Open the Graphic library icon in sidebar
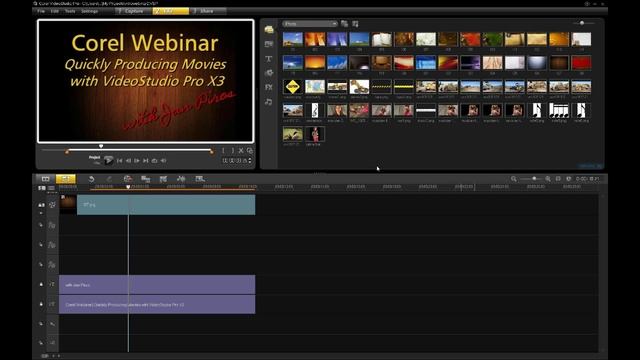 (269, 73)
